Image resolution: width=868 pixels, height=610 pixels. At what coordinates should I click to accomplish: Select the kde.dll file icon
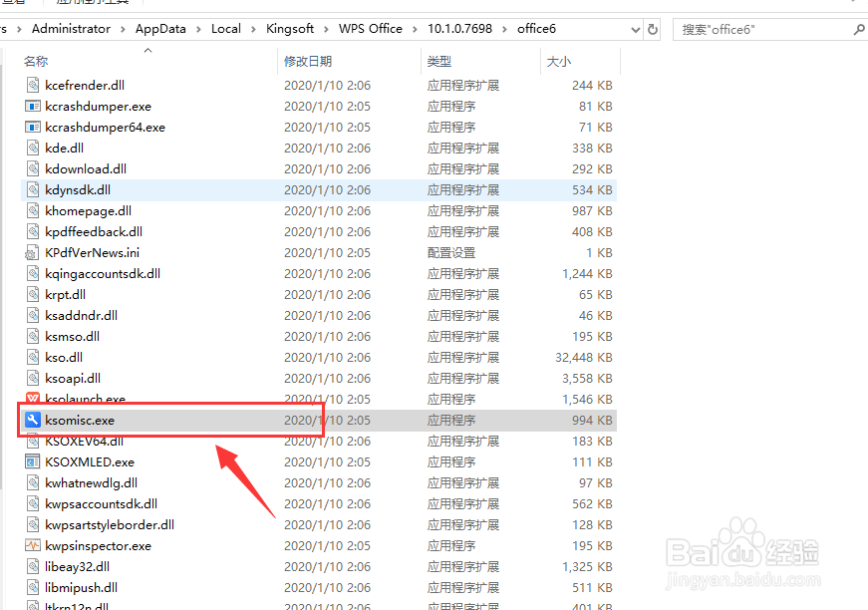tap(33, 148)
